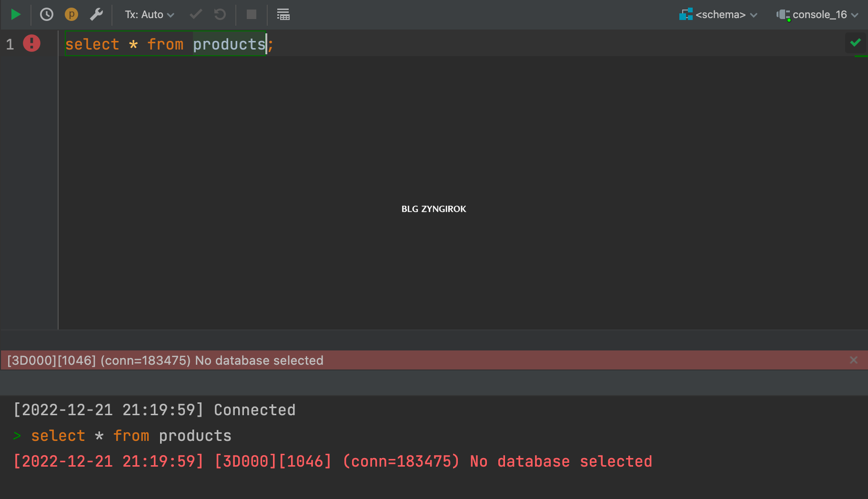Run the query with the green Execute button

coord(15,15)
